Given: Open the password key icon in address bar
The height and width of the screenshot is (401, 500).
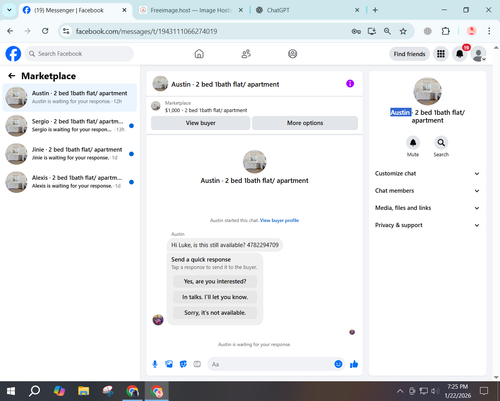Looking at the screenshot, I should click(356, 31).
